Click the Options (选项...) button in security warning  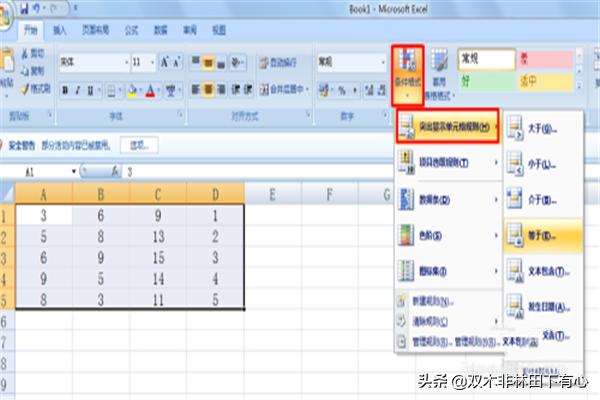coord(139,145)
